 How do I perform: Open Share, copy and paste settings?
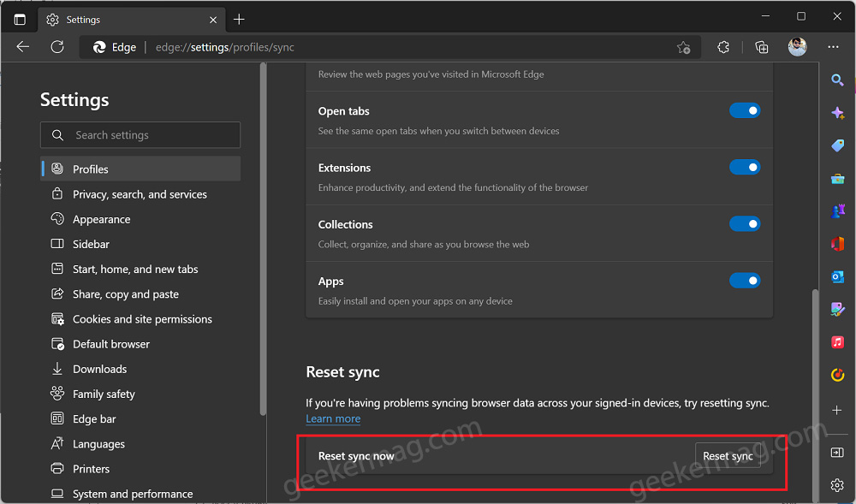pyautogui.click(x=140, y=294)
